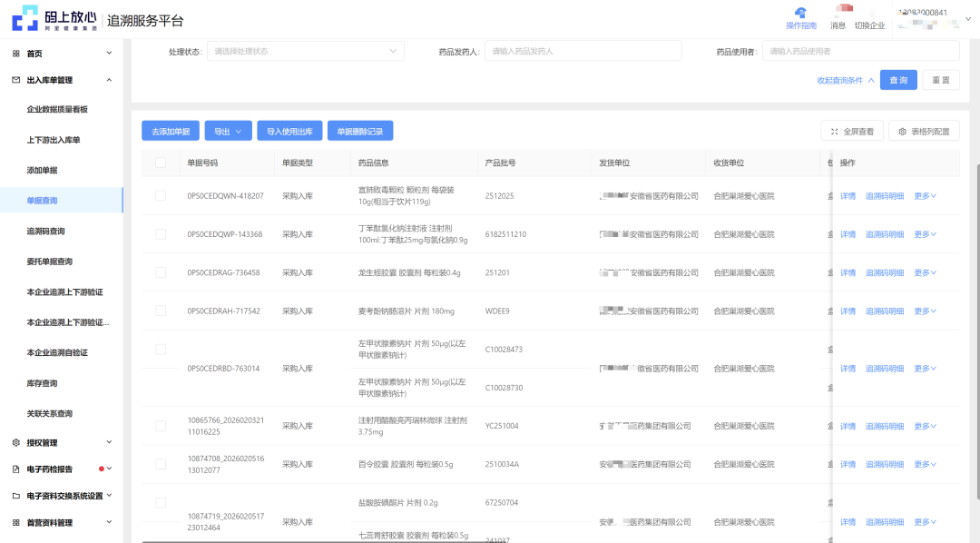Click the 电子药检报告 document icon

coord(15,469)
